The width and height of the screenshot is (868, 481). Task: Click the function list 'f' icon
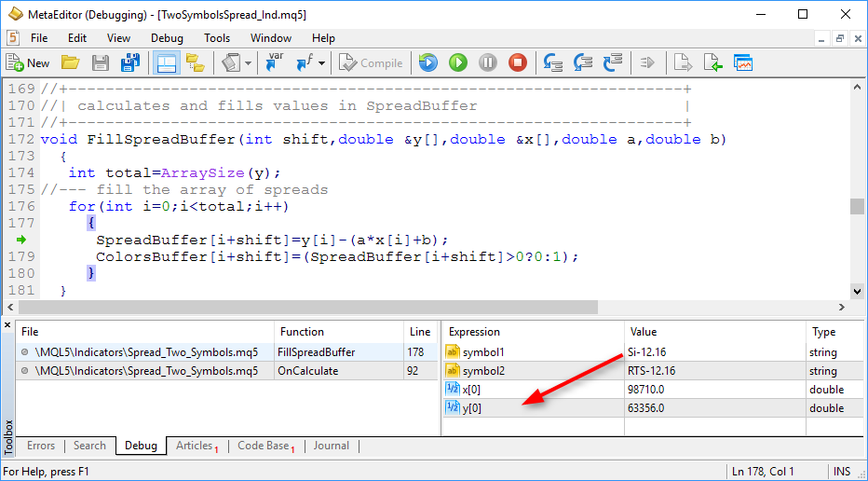305,63
